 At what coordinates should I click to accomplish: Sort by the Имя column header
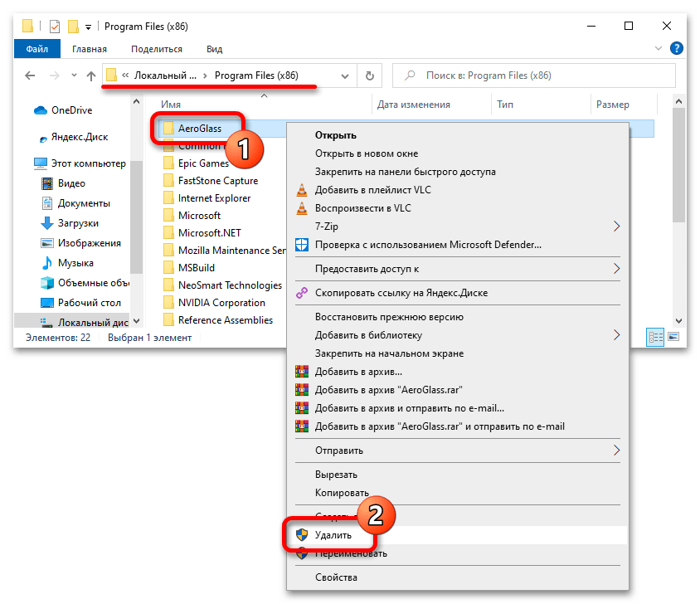171,105
